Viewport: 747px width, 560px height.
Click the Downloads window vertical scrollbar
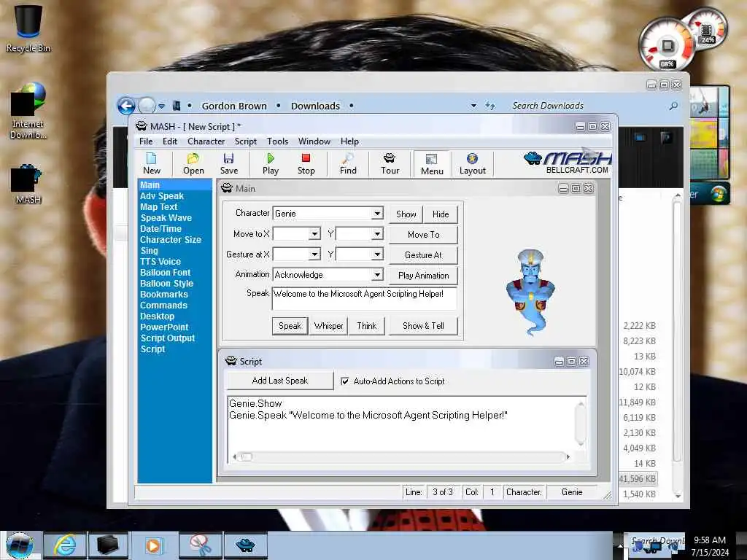(678, 345)
